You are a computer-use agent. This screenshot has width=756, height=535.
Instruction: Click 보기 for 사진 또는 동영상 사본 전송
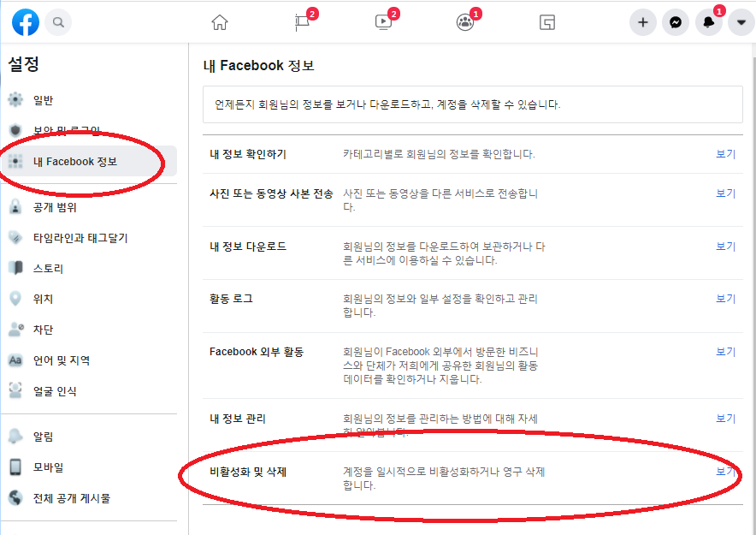(x=725, y=193)
